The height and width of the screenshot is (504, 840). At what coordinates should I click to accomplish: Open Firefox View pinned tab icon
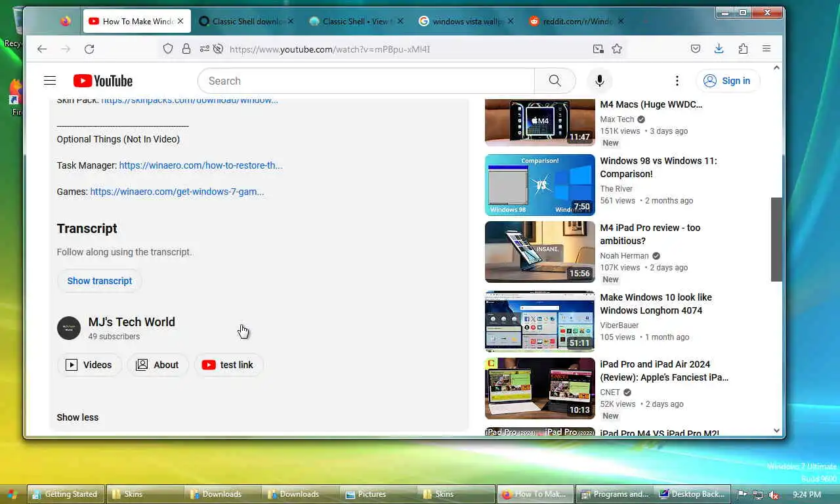(65, 21)
